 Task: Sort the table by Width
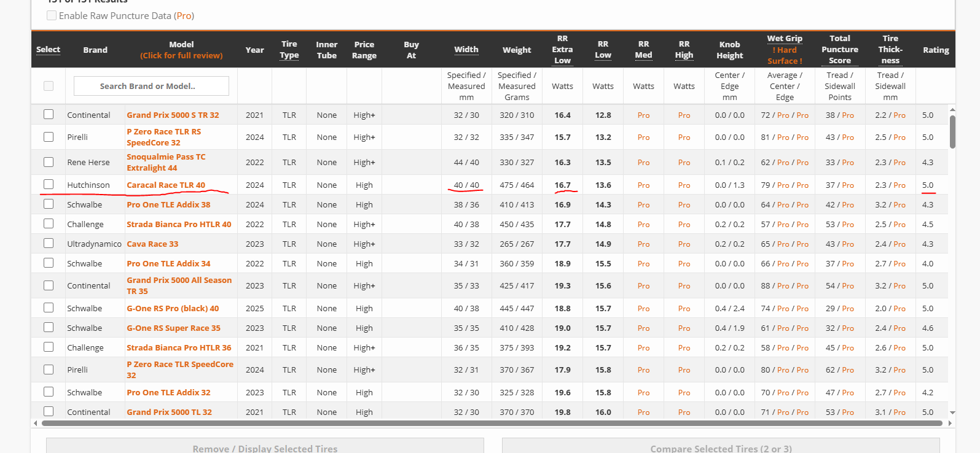(x=466, y=50)
